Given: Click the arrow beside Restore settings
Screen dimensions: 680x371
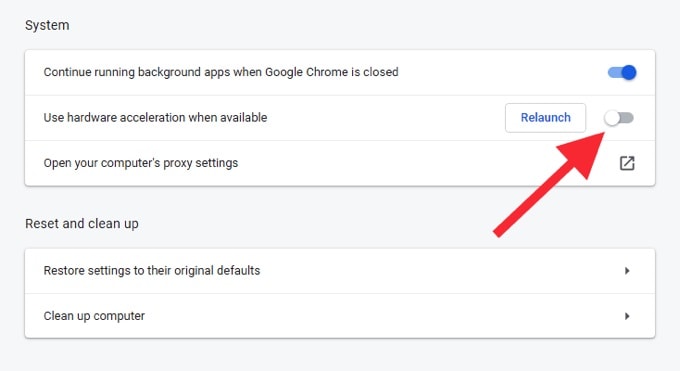Looking at the screenshot, I should (627, 271).
